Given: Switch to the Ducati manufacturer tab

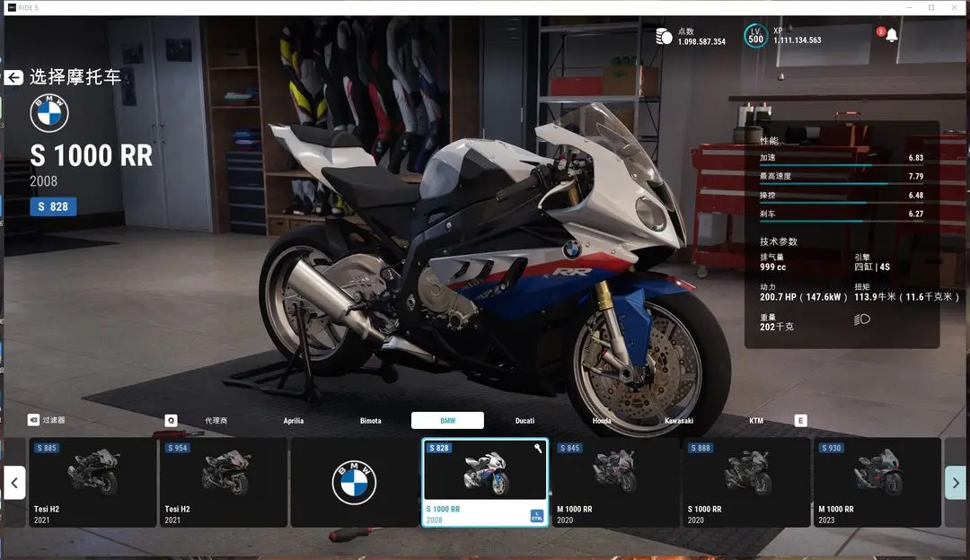Looking at the screenshot, I should coord(525,421).
